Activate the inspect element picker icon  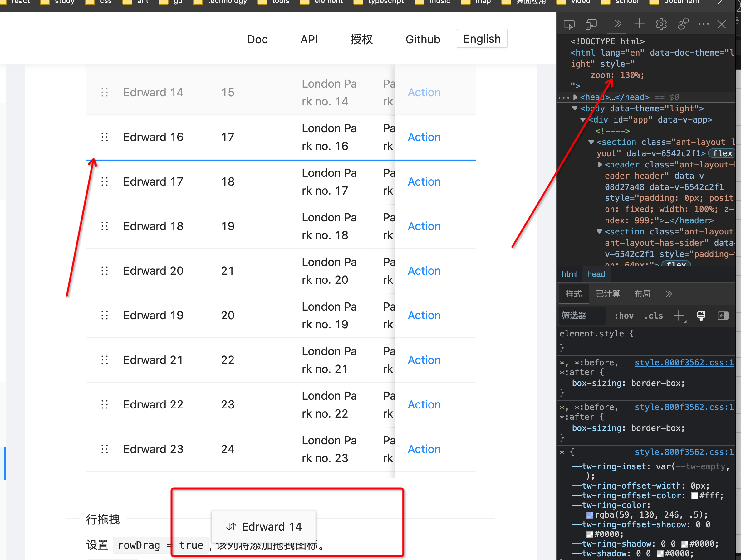(569, 24)
